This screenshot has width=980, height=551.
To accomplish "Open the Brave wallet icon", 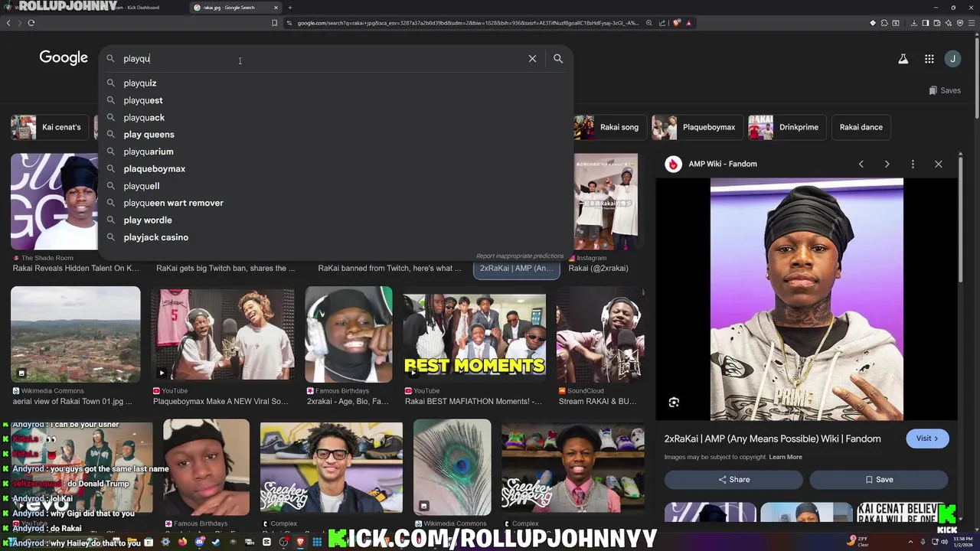I will 936,23.
